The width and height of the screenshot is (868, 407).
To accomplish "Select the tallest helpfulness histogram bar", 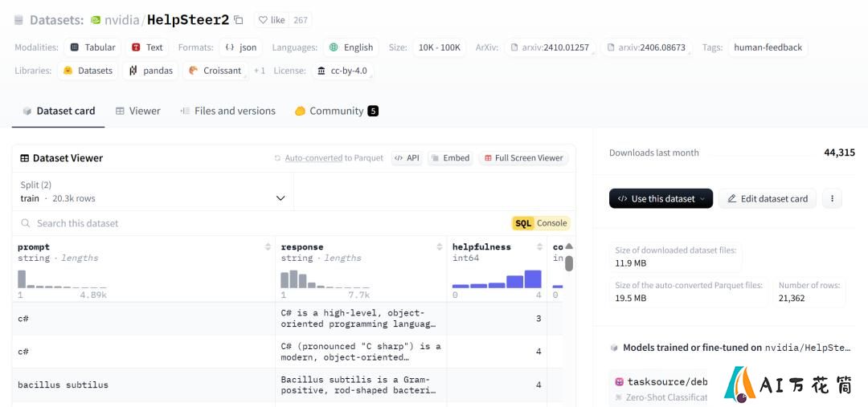I will 533,279.
